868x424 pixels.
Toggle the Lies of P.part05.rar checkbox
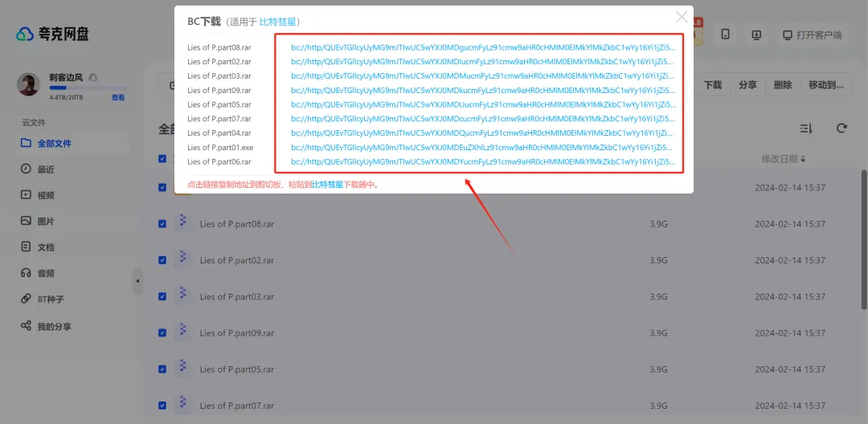point(162,369)
